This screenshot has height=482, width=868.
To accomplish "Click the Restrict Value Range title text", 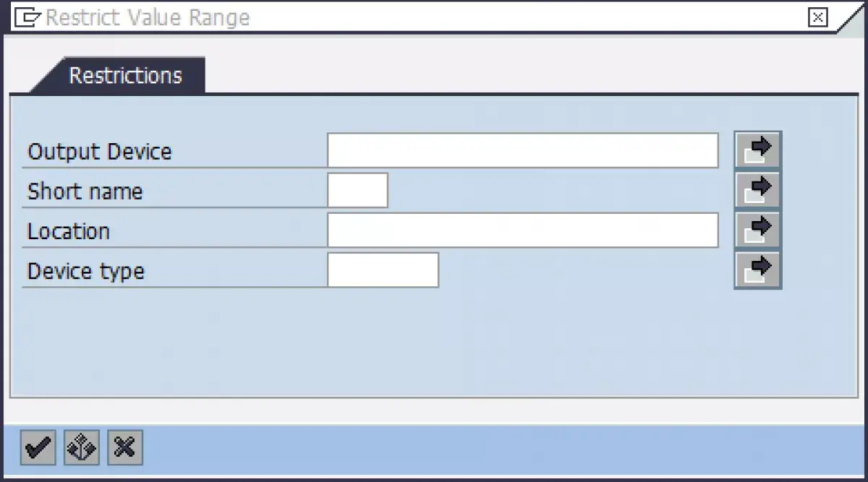I will click(148, 17).
